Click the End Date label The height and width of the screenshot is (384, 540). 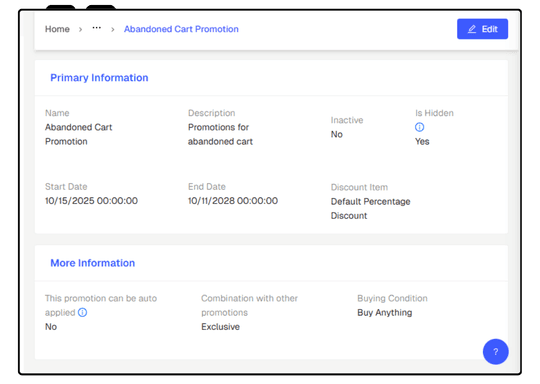point(207,187)
